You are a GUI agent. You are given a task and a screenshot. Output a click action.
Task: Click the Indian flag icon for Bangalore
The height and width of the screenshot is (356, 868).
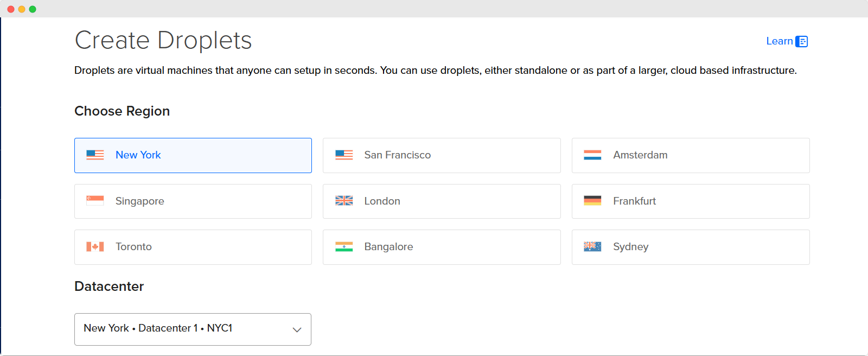344,247
